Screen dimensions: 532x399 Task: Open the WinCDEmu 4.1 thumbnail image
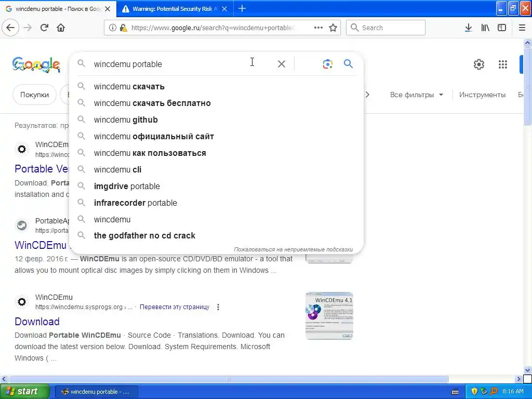click(x=329, y=315)
